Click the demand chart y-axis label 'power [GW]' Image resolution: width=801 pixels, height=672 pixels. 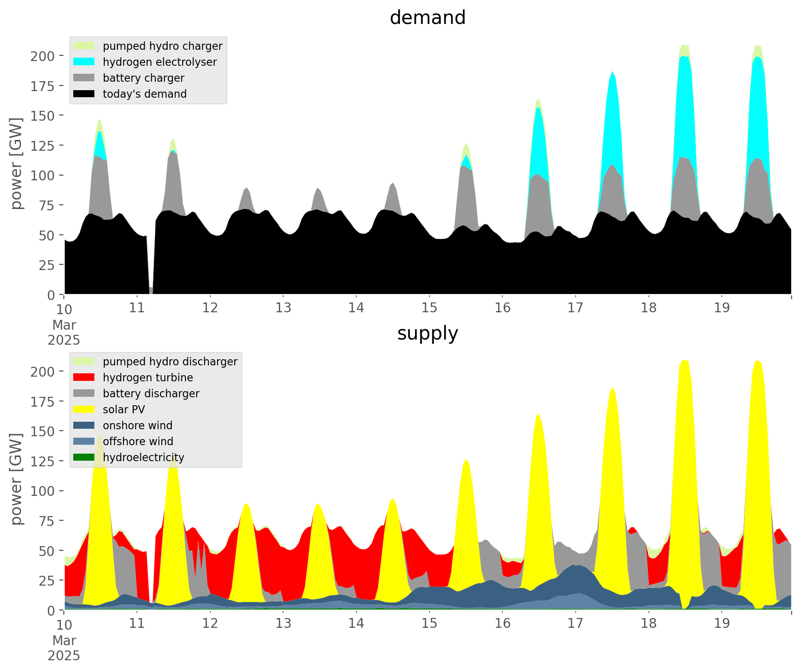tap(16, 163)
